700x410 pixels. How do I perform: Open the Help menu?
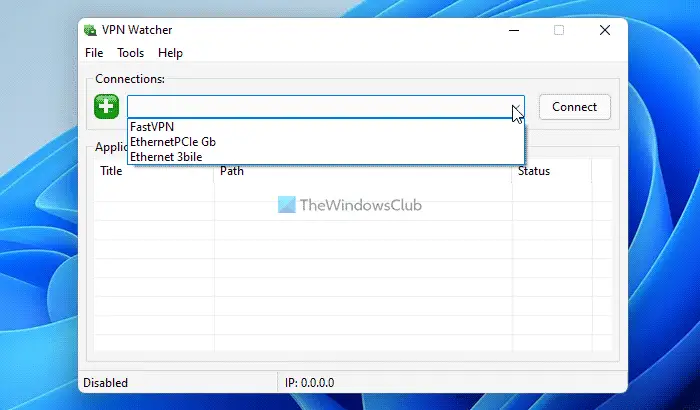click(x=170, y=53)
